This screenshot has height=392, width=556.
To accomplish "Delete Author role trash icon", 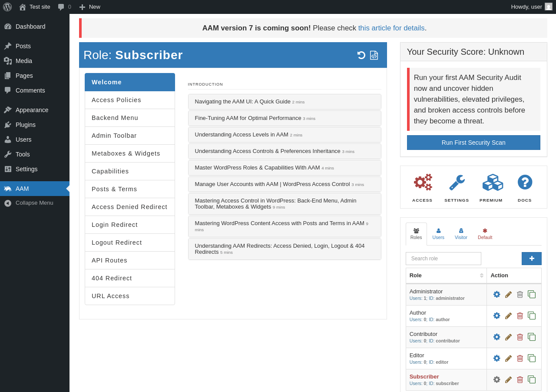I will pyautogui.click(x=520, y=316).
